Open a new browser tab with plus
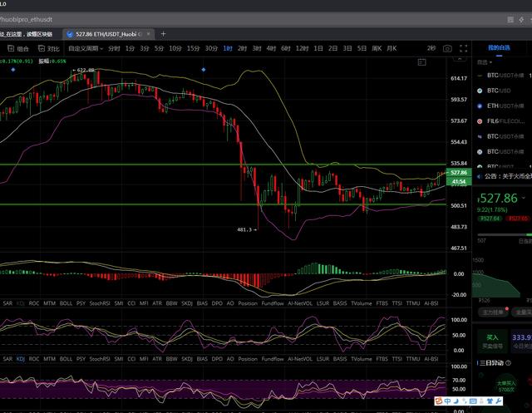Image resolution: width=532 pixels, height=413 pixels. [163, 34]
